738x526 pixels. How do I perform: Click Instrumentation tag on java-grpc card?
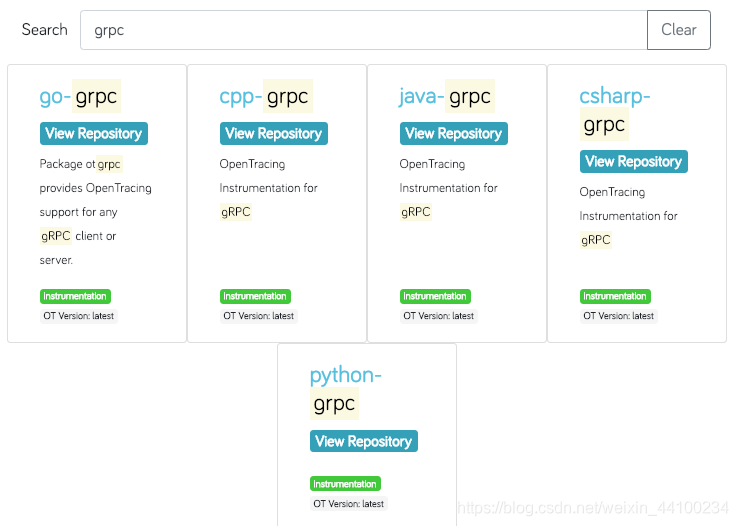[x=435, y=296]
